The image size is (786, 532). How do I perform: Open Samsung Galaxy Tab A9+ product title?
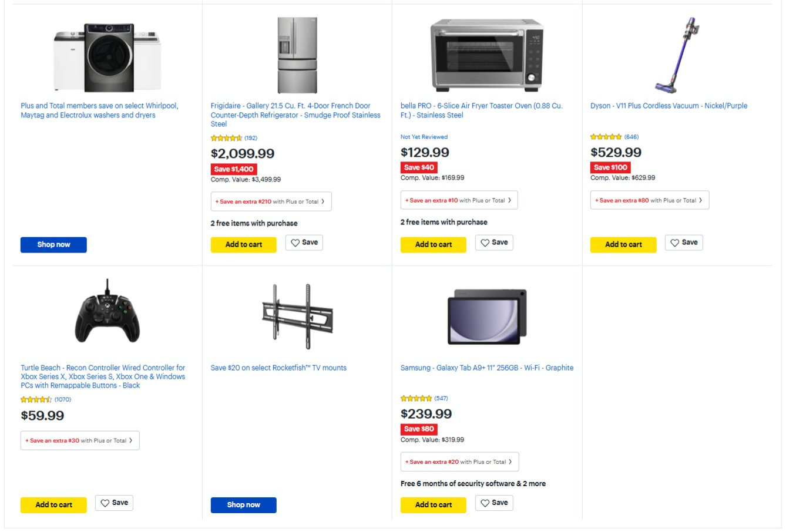pos(486,368)
